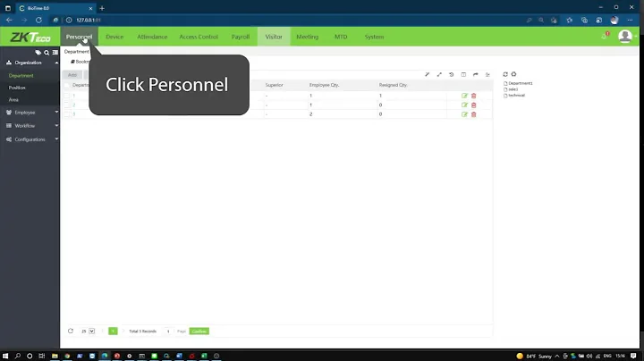Click the delete trash icon for second row

click(473, 105)
